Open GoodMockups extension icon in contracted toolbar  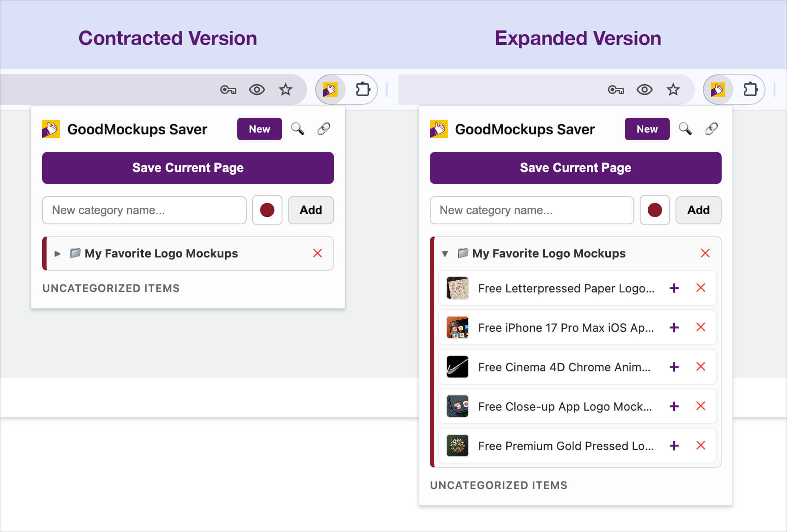(330, 90)
